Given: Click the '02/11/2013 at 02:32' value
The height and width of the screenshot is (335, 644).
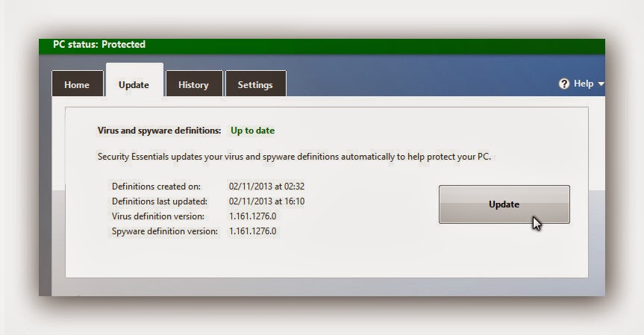Looking at the screenshot, I should 266,187.
